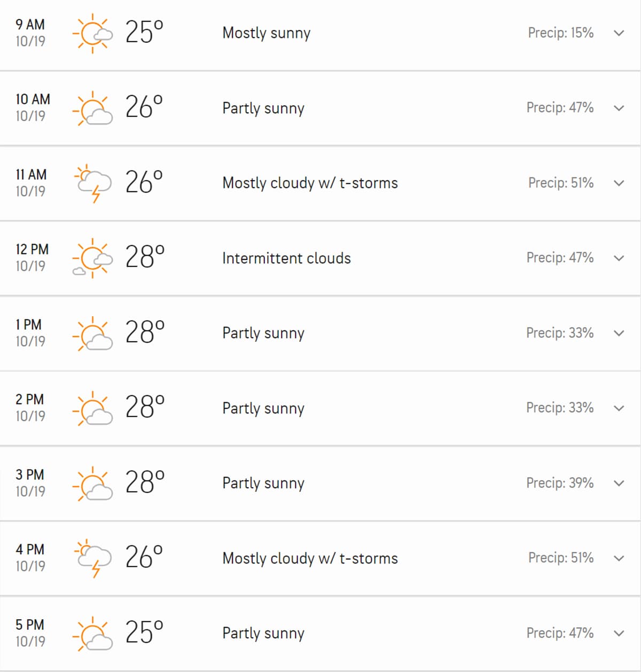
Task: Click 'Mostly cloudy w/ t-storms' at 4 PM
Action: (x=310, y=558)
